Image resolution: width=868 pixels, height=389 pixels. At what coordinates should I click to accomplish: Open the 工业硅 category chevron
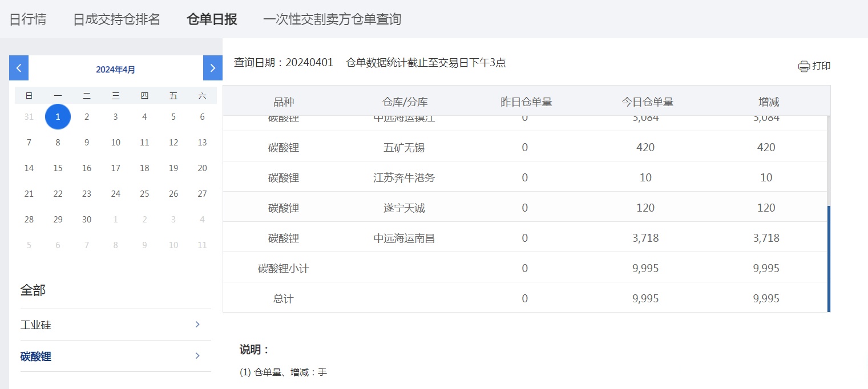(197, 324)
